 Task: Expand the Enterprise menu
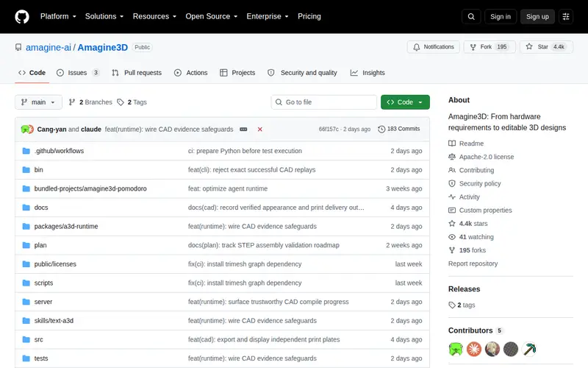tap(268, 16)
